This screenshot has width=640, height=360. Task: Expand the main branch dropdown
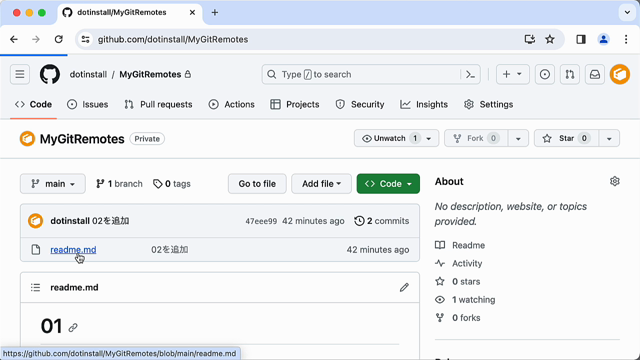(x=53, y=184)
